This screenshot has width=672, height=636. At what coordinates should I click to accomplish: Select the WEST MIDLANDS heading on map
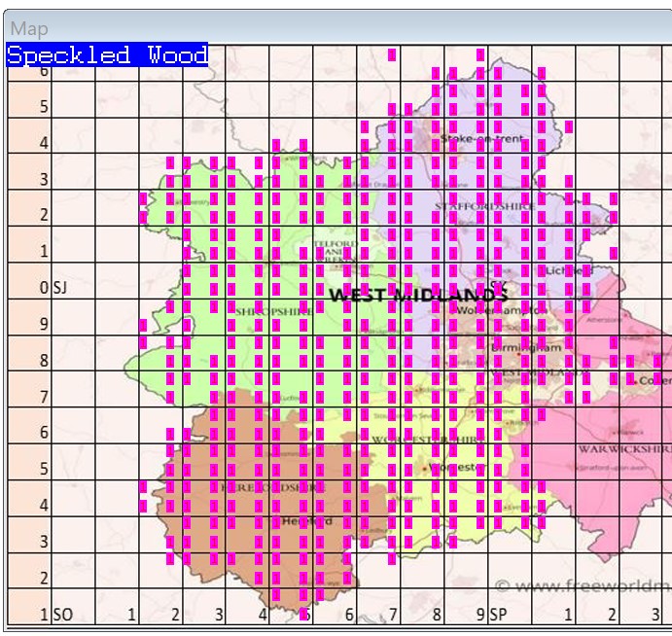click(x=418, y=295)
